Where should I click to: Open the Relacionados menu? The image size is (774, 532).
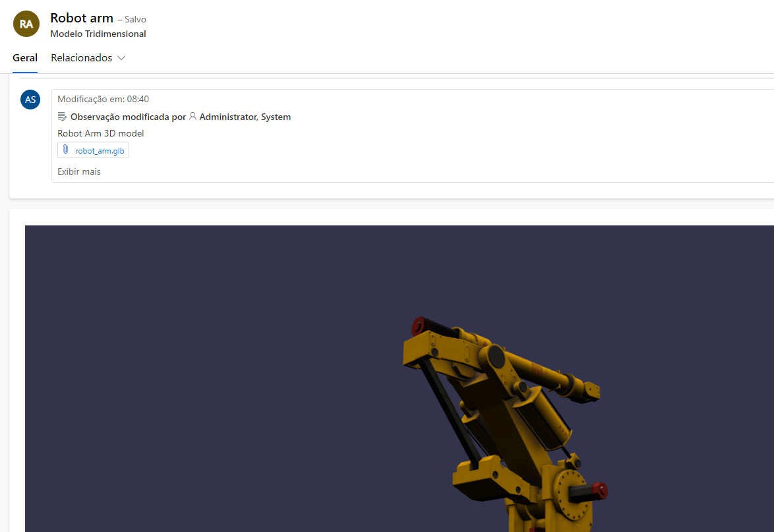(x=82, y=57)
